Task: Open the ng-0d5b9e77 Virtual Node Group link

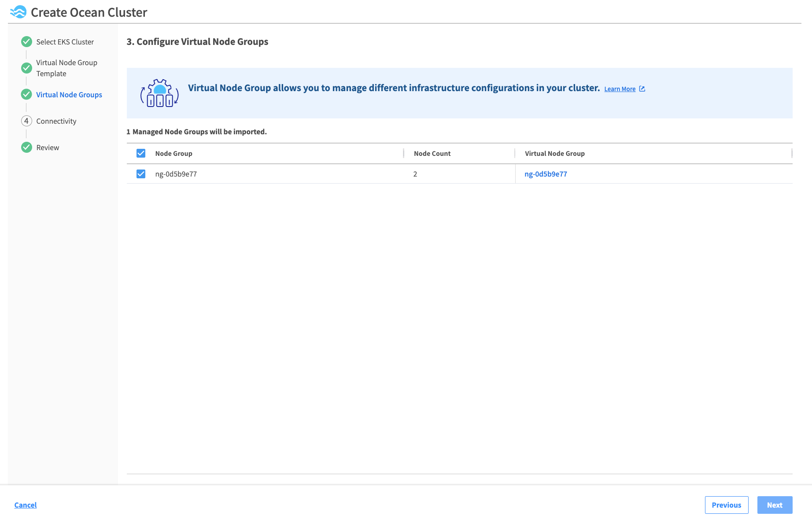Action: (x=546, y=174)
